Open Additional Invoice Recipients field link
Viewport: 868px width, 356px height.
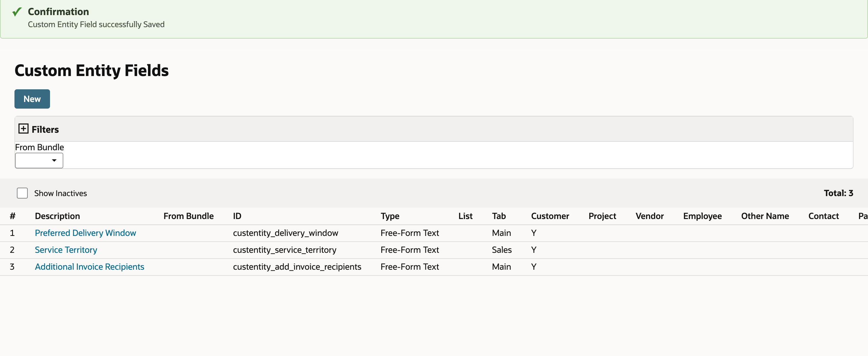[x=90, y=267]
